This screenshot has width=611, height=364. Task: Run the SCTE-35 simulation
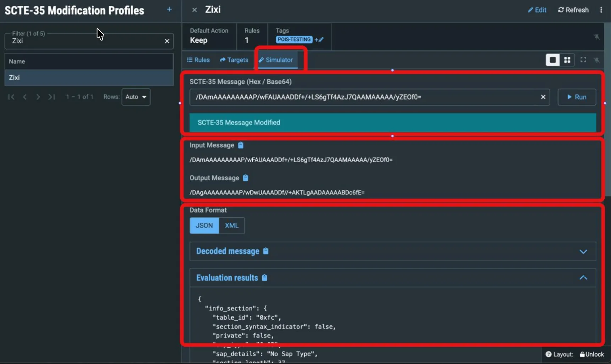coord(577,97)
